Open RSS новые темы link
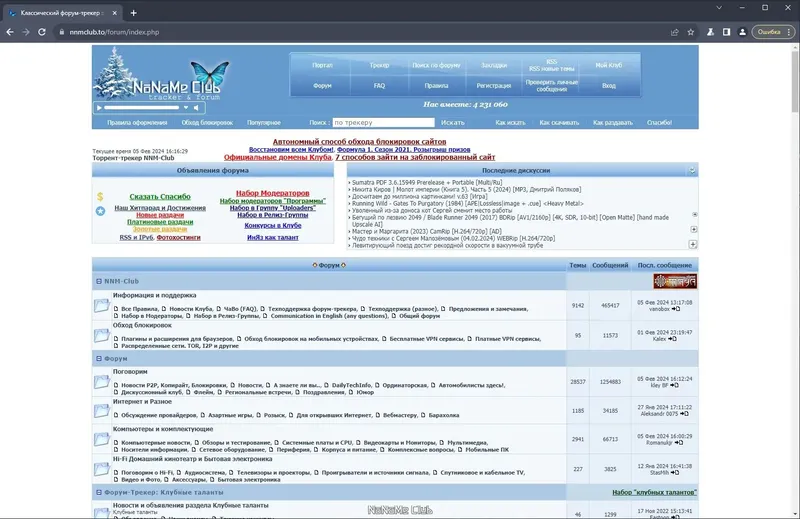Image resolution: width=800 pixels, height=519 pixels. pyautogui.click(x=552, y=68)
